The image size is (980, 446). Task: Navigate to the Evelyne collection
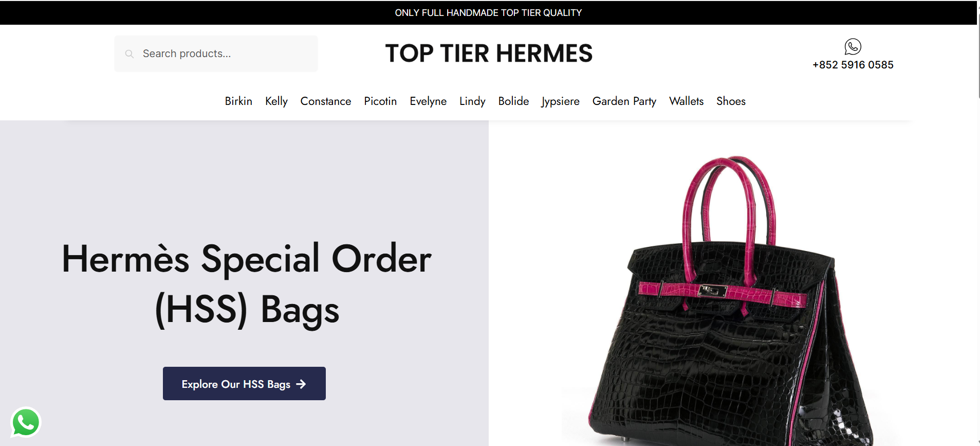[x=428, y=101]
